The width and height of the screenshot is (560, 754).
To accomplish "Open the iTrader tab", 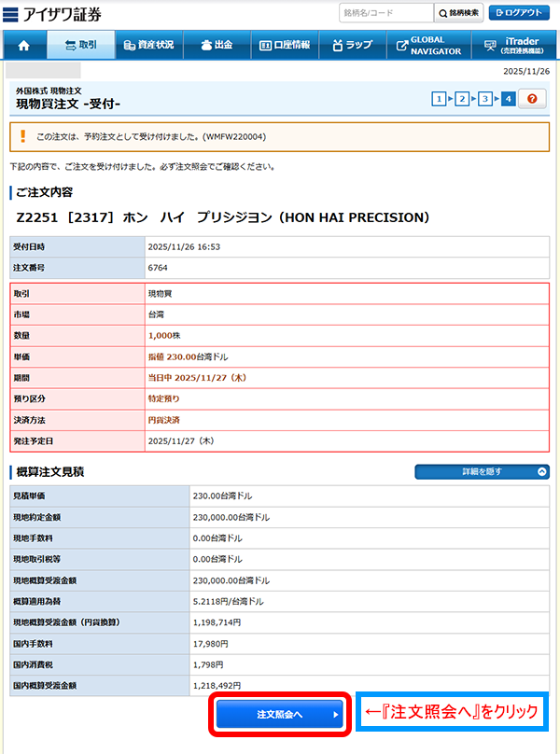I will click(x=514, y=45).
